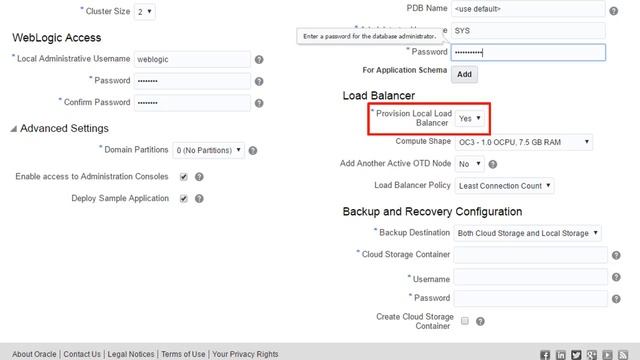Show help for Add Another Active OTD Node
The image size is (640, 360).
[493, 164]
